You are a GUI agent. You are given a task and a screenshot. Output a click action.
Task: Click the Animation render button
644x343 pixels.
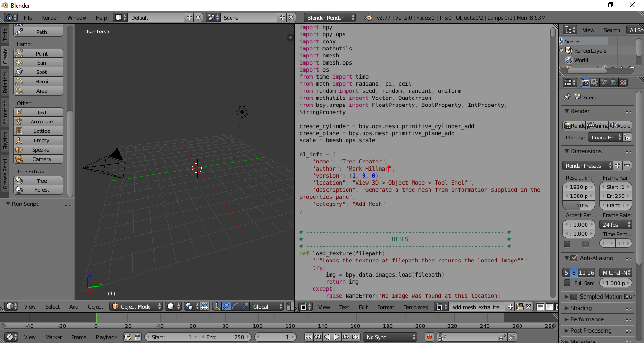(597, 125)
